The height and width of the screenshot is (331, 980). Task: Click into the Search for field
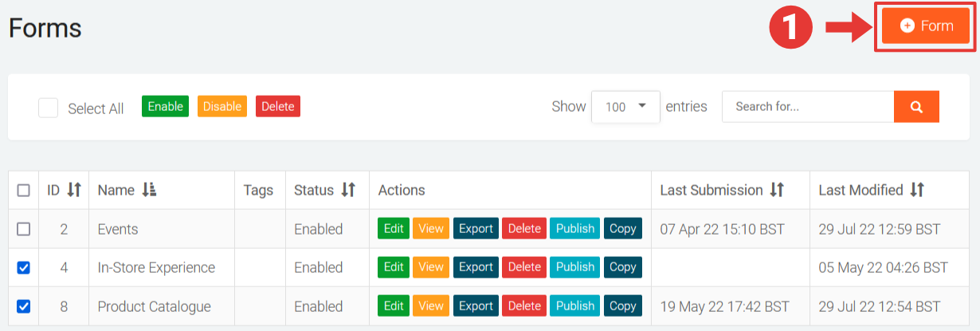tap(807, 107)
